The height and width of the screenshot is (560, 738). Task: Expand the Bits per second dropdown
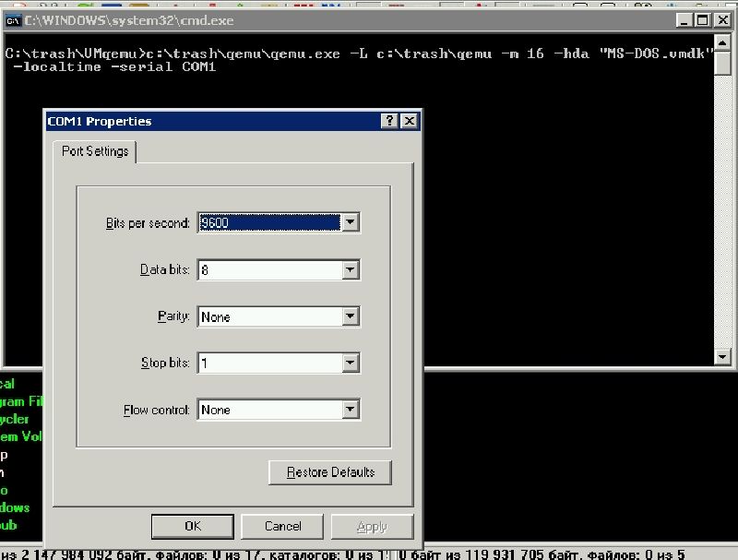click(350, 222)
